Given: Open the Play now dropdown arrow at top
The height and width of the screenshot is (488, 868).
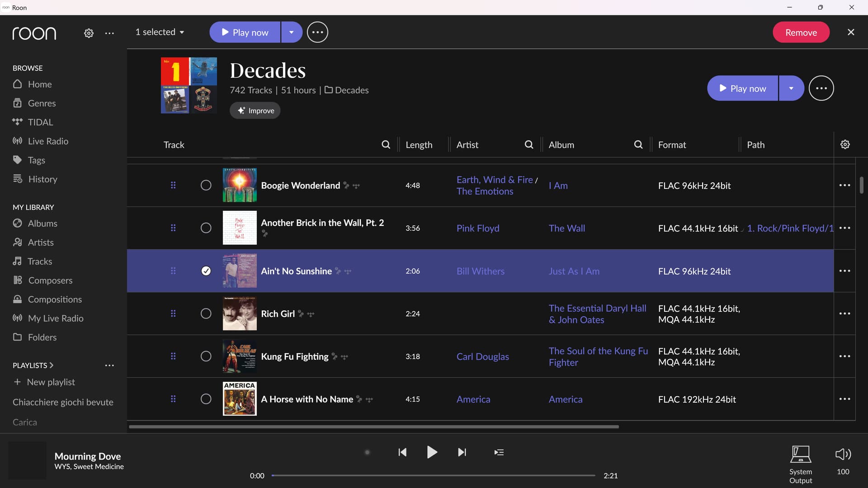Looking at the screenshot, I should coord(291,32).
